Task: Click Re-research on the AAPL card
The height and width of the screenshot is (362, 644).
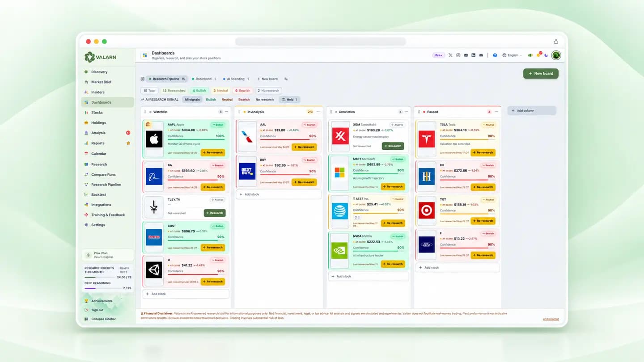Action: point(213,152)
